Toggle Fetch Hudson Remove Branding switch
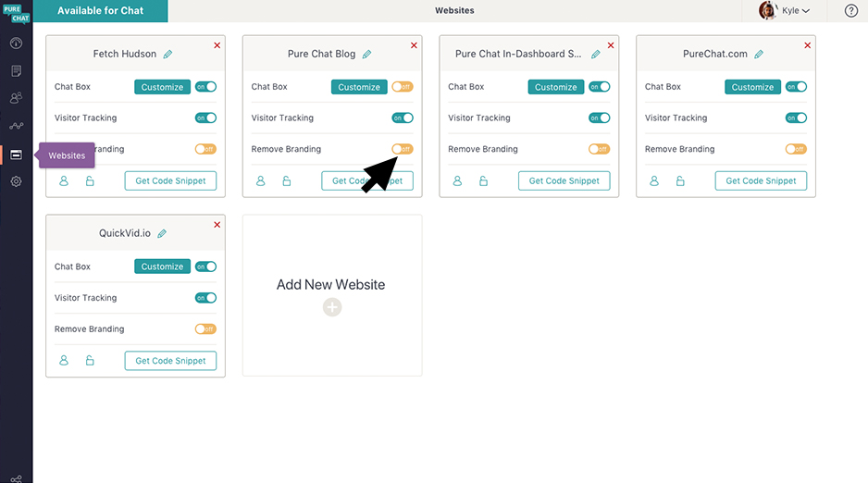 [205, 149]
